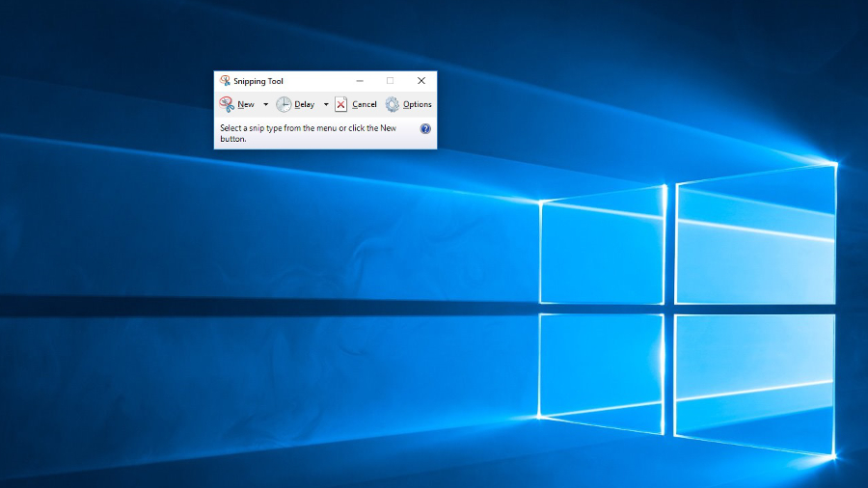868x488 pixels.
Task: Click the greyed-out maximize button of Snipping Tool
Action: click(391, 81)
